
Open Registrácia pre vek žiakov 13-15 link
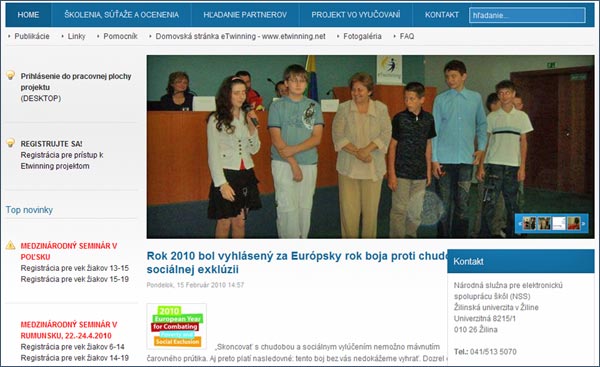coord(75,268)
